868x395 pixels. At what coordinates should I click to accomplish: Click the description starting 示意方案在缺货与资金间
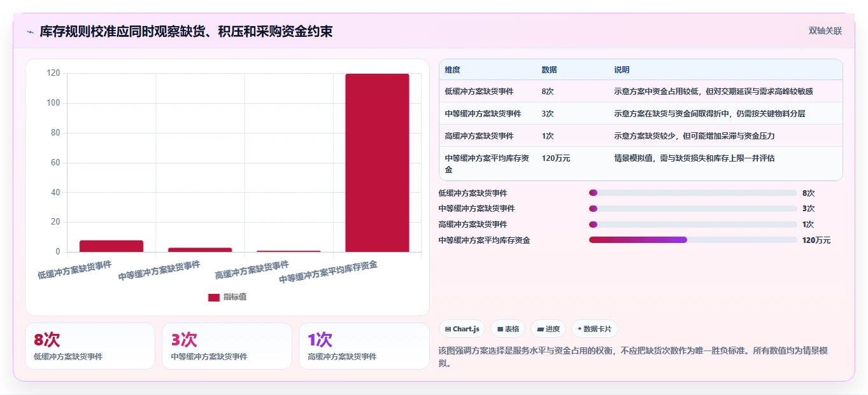pos(709,113)
